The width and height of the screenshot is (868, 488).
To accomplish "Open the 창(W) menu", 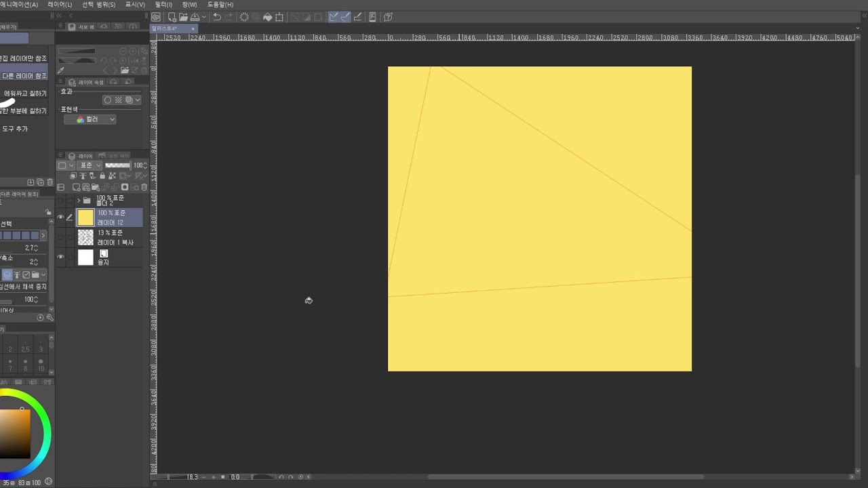I will [x=189, y=4].
